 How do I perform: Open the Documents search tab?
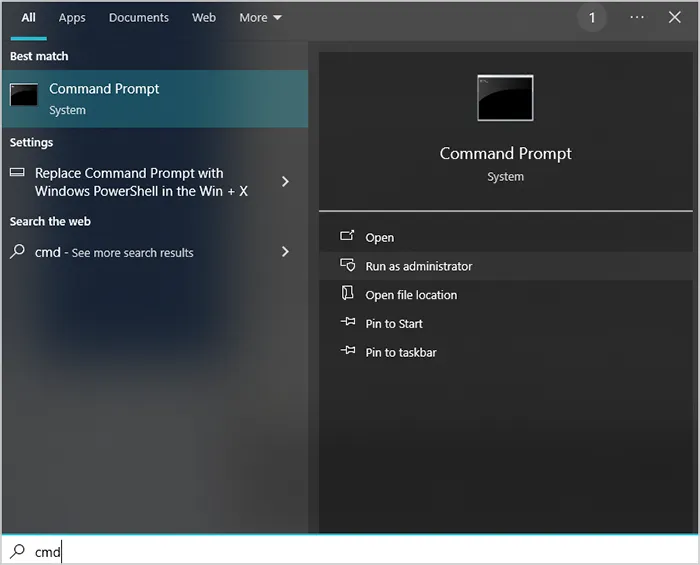click(139, 17)
